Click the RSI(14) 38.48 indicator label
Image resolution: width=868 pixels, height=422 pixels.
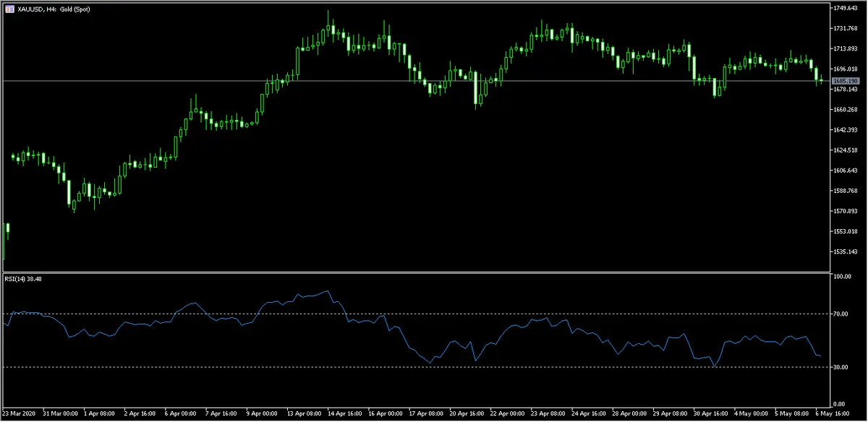tap(22, 280)
